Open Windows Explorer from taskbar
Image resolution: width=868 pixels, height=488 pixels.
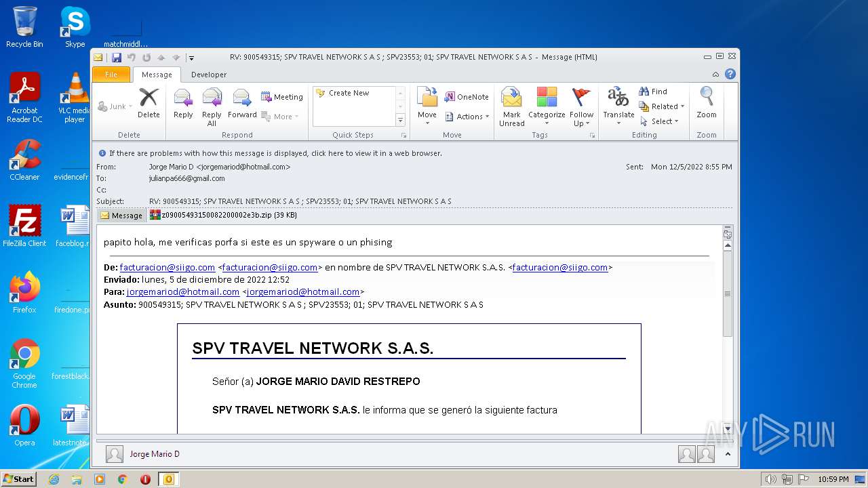tap(77, 479)
